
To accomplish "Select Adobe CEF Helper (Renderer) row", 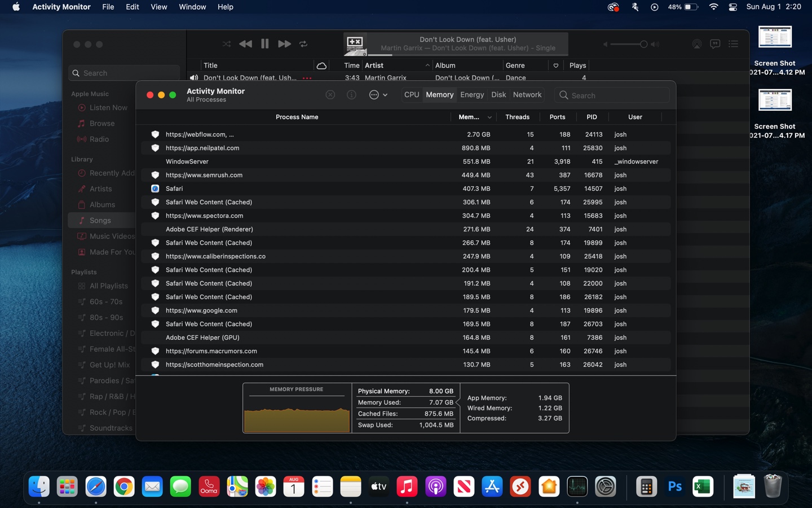I will (405, 229).
